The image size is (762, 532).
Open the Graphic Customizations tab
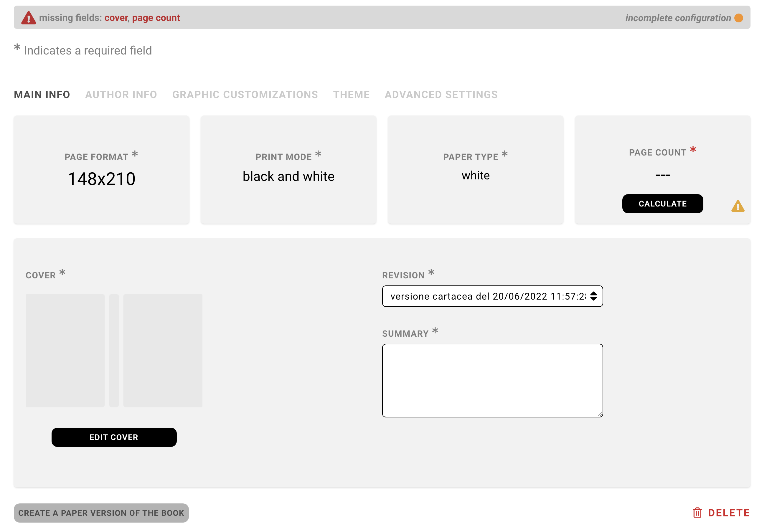245,94
